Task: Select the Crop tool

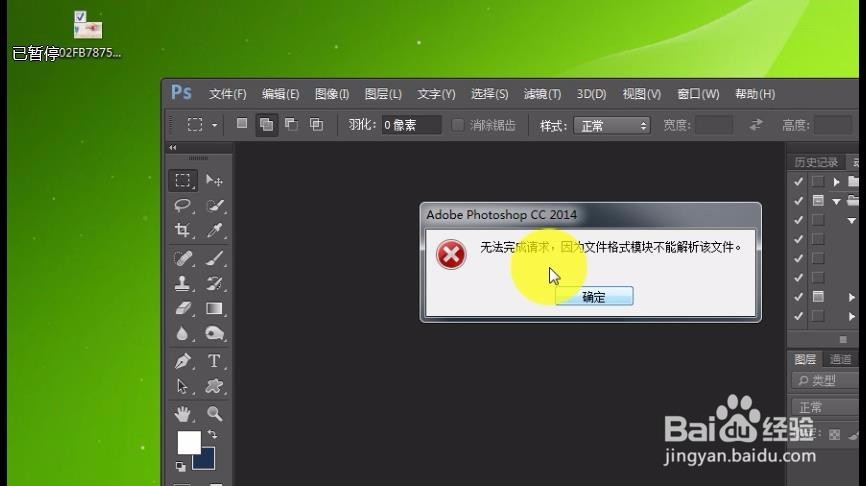Action: [x=183, y=230]
